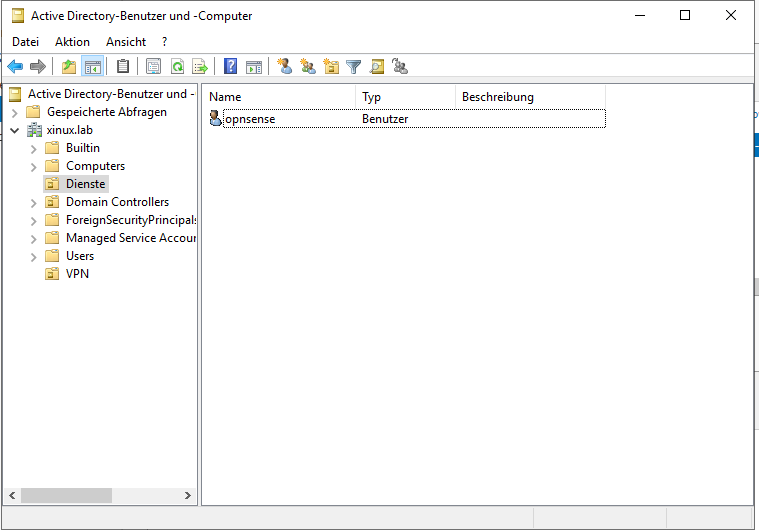Collapse the xinux.lab domain node
The height and width of the screenshot is (530, 759).
(x=15, y=130)
